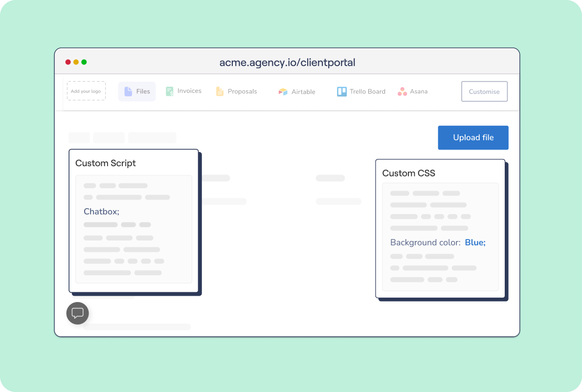582x392 pixels.
Task: Open the chat bubble in bottom corner
Action: pyautogui.click(x=77, y=313)
